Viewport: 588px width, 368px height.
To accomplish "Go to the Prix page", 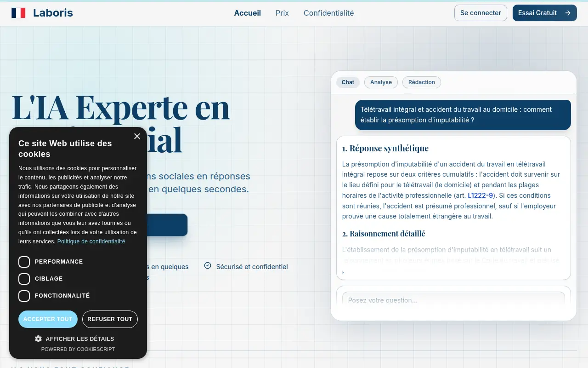I will (282, 13).
